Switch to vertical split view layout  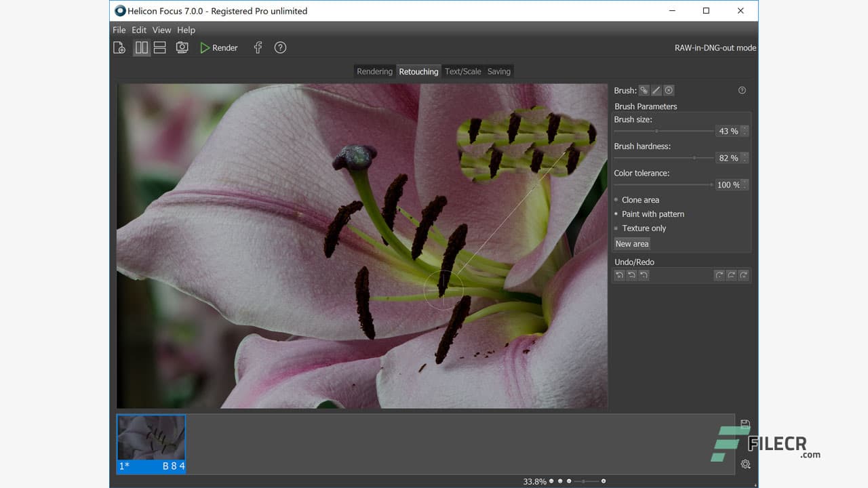pos(141,47)
